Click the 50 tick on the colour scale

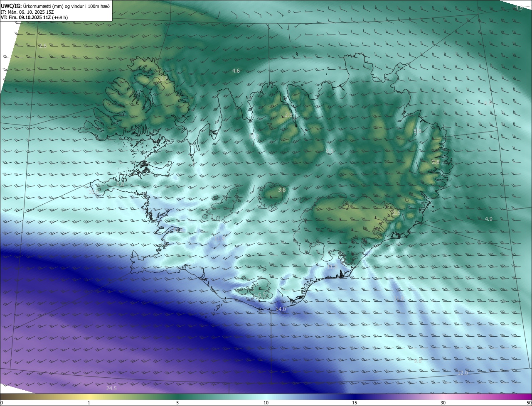[529, 403]
